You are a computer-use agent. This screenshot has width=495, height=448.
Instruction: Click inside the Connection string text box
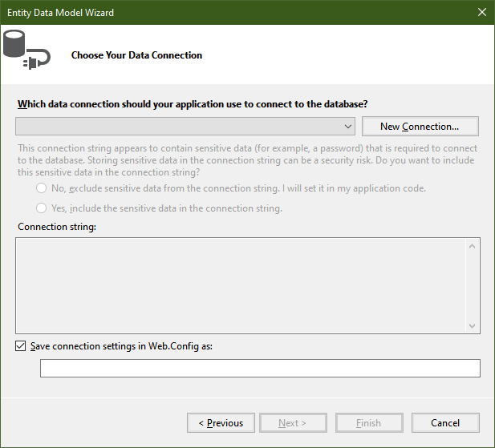(241, 285)
